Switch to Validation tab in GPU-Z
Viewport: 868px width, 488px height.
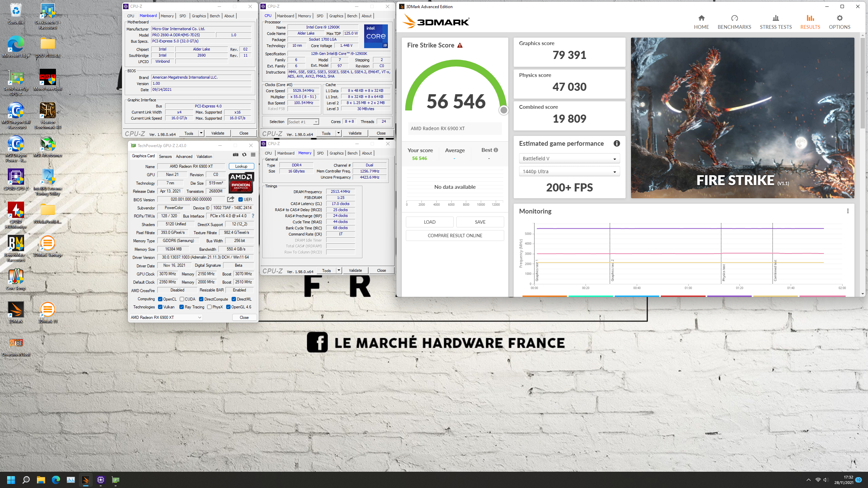(x=204, y=157)
